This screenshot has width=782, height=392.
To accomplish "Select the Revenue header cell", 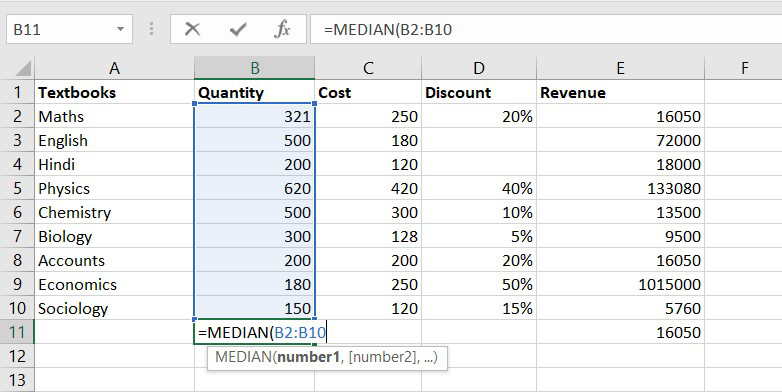I will click(x=620, y=92).
